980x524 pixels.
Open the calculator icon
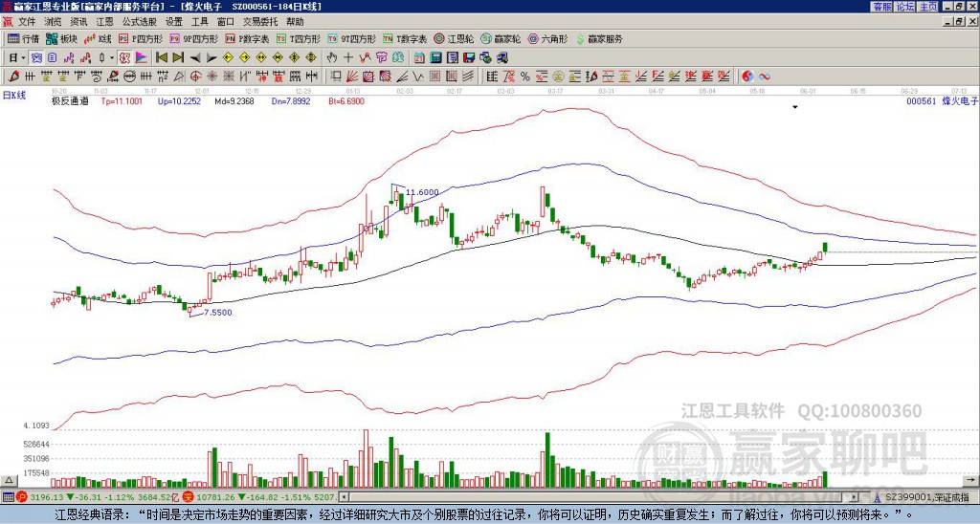pos(435,57)
